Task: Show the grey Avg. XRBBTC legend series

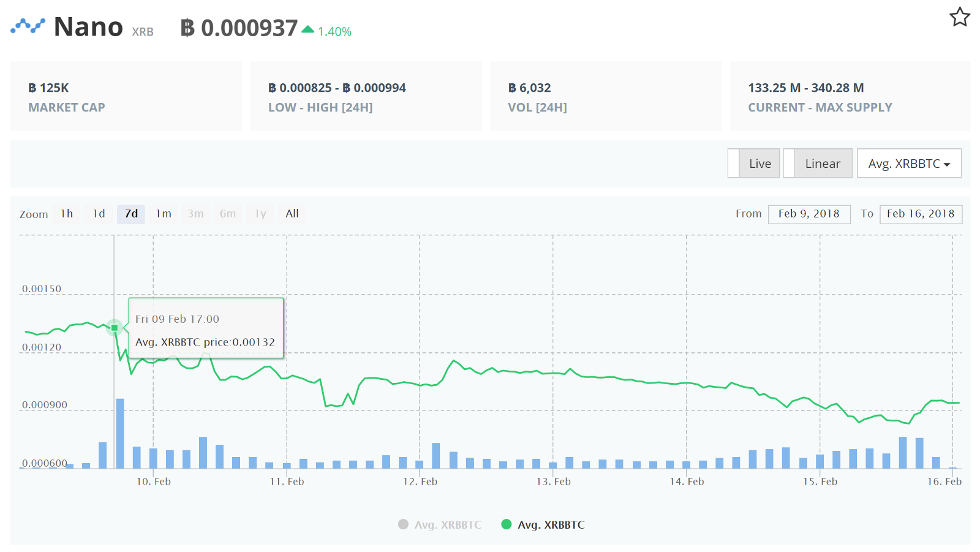Action: (x=440, y=524)
